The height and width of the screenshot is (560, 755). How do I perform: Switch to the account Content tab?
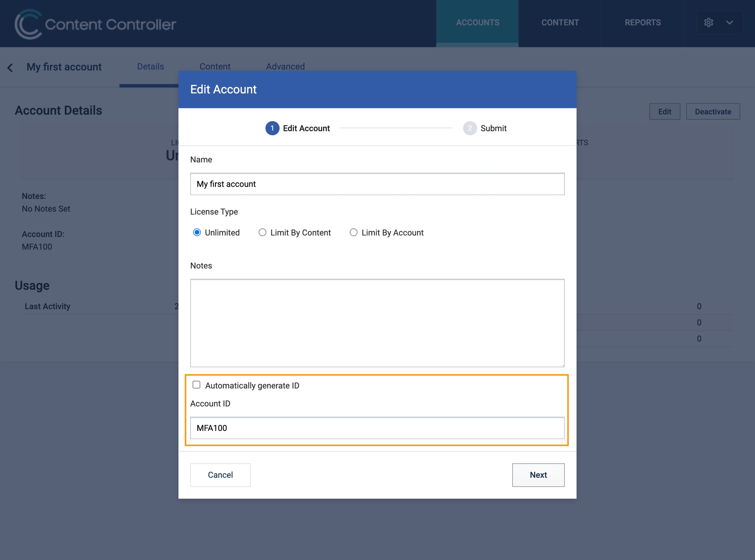[x=215, y=66]
